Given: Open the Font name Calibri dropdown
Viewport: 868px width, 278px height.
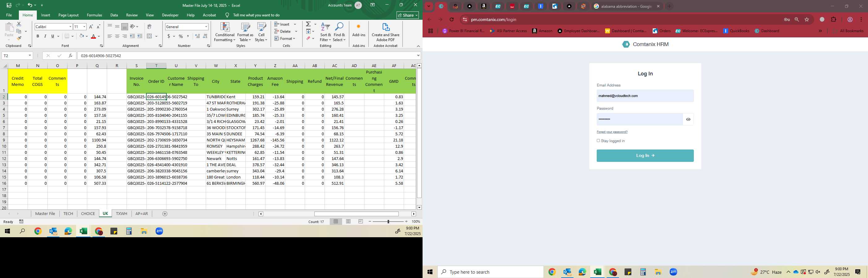Looking at the screenshot, I should (x=70, y=27).
